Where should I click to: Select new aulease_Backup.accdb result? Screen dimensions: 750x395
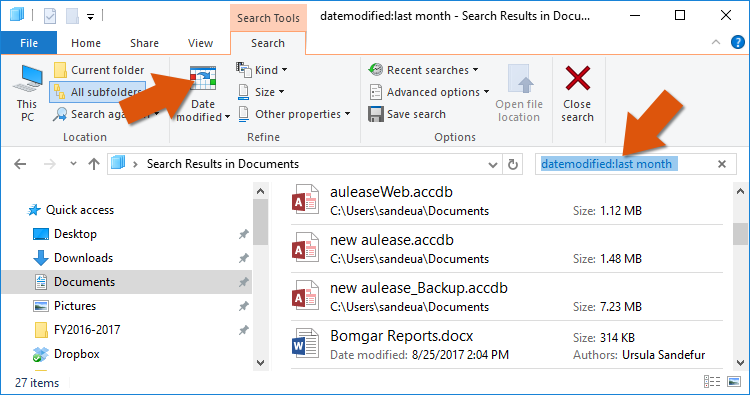[x=507, y=296]
